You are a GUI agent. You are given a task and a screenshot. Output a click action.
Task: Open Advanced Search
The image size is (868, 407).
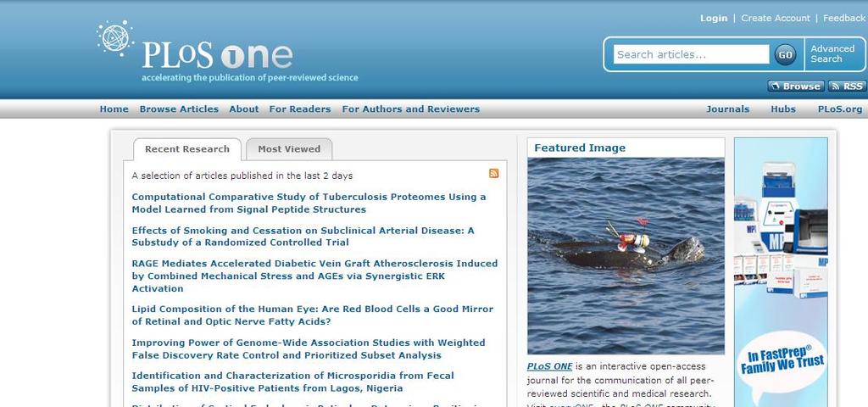click(x=832, y=53)
